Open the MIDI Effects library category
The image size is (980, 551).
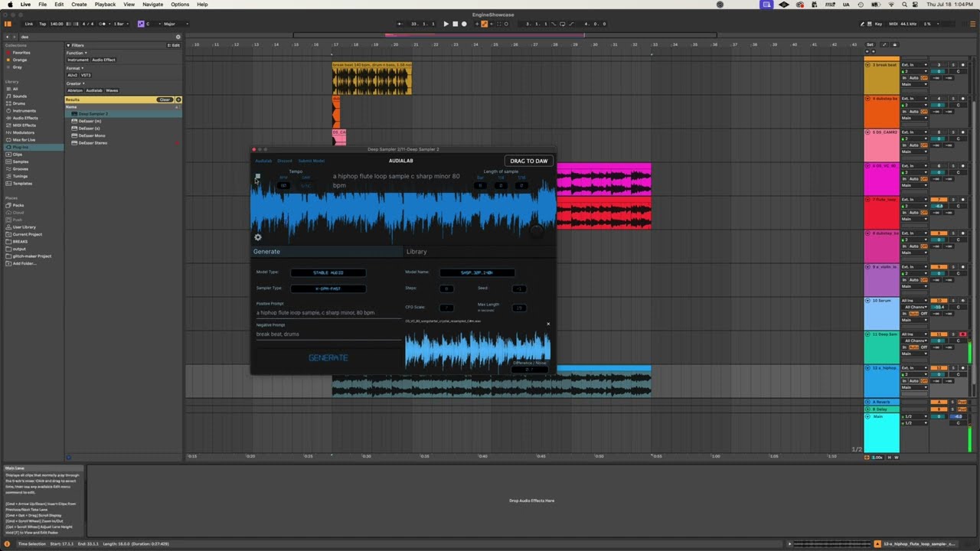[x=24, y=126]
